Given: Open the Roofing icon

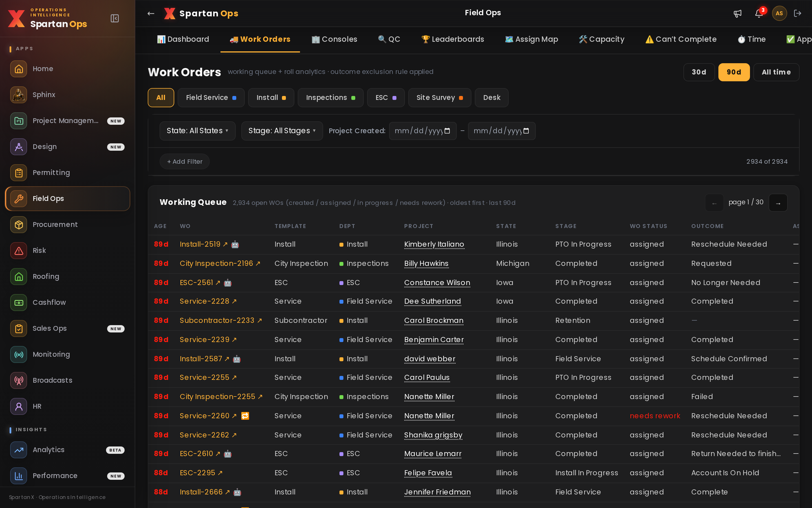Looking at the screenshot, I should tap(19, 277).
